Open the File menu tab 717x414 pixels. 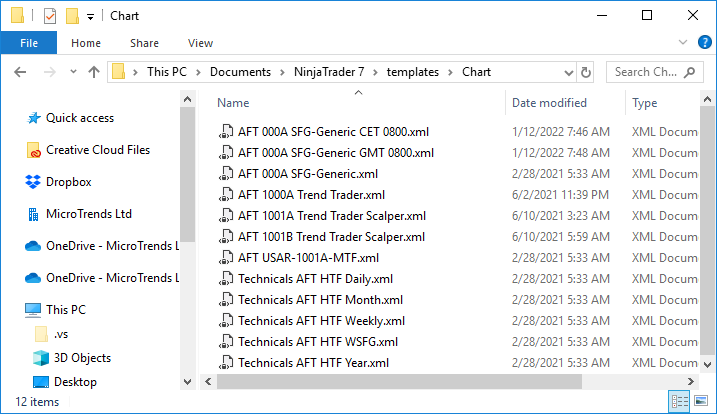tap(28, 43)
